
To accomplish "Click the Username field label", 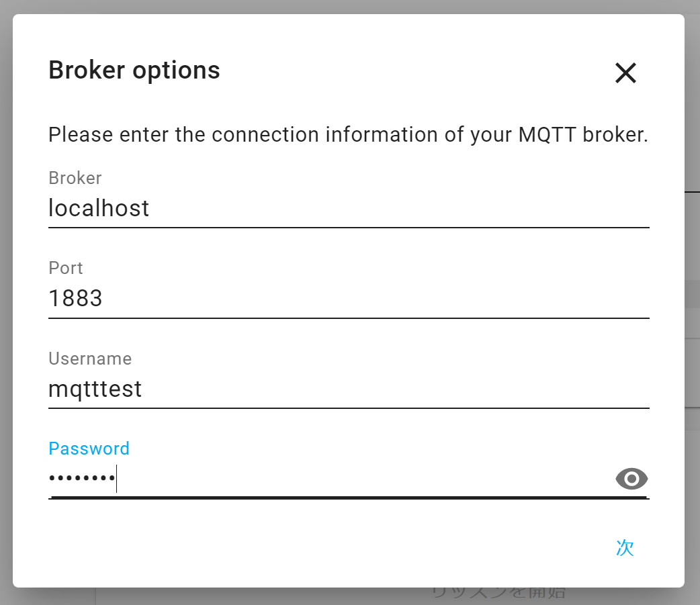I will [90, 359].
